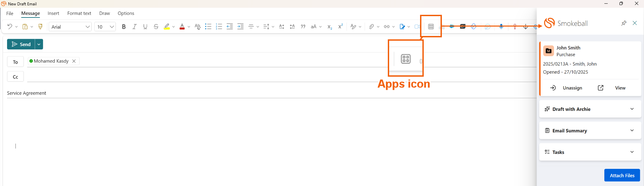Choose the yellow text highlight color
The width and height of the screenshot is (644, 186).
(x=167, y=27)
